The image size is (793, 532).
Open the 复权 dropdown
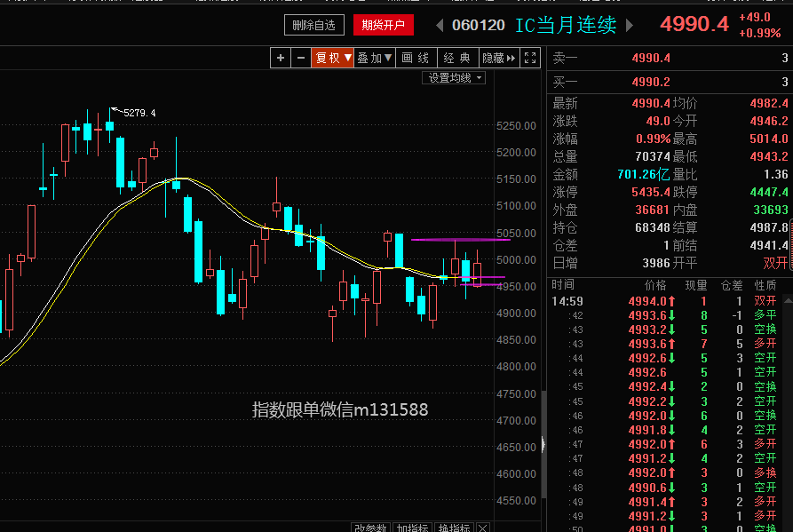coord(332,58)
